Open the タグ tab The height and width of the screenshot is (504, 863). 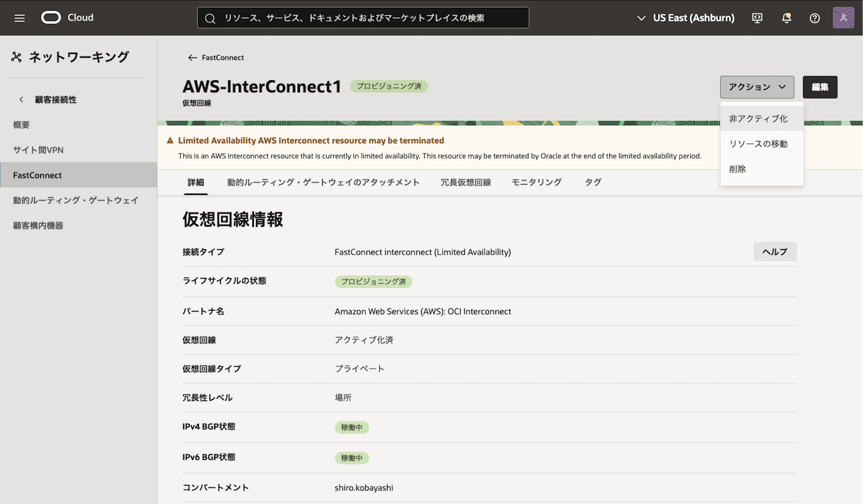[593, 182]
